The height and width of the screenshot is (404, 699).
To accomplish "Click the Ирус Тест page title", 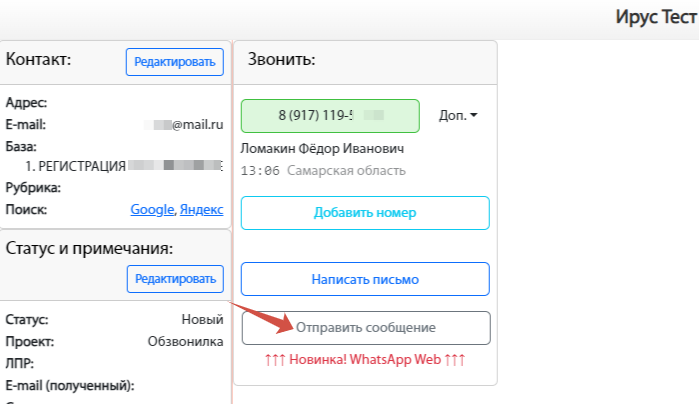I will coord(656,17).
